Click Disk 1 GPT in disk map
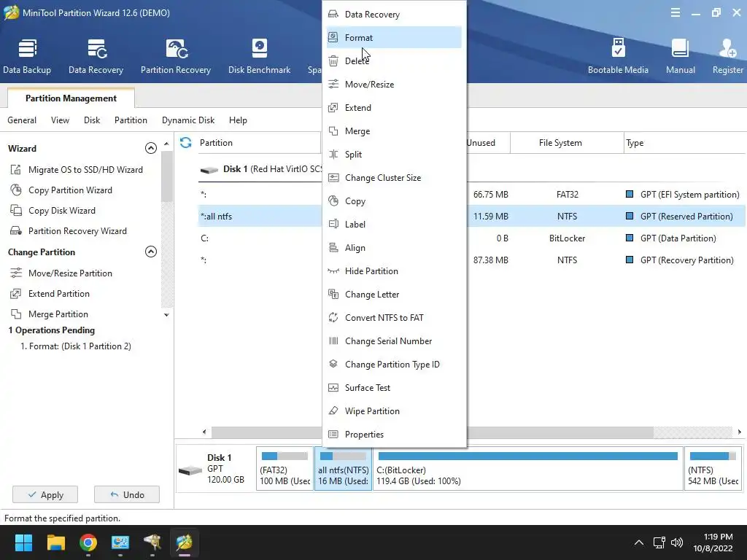747x560 pixels. coord(215,469)
